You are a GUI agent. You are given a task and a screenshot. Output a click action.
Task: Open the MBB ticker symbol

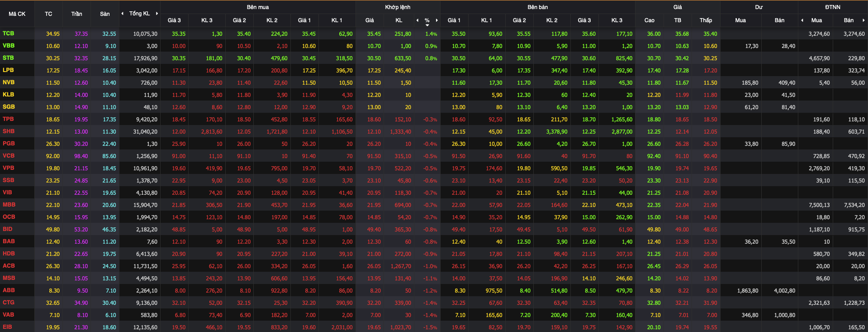click(x=9, y=205)
